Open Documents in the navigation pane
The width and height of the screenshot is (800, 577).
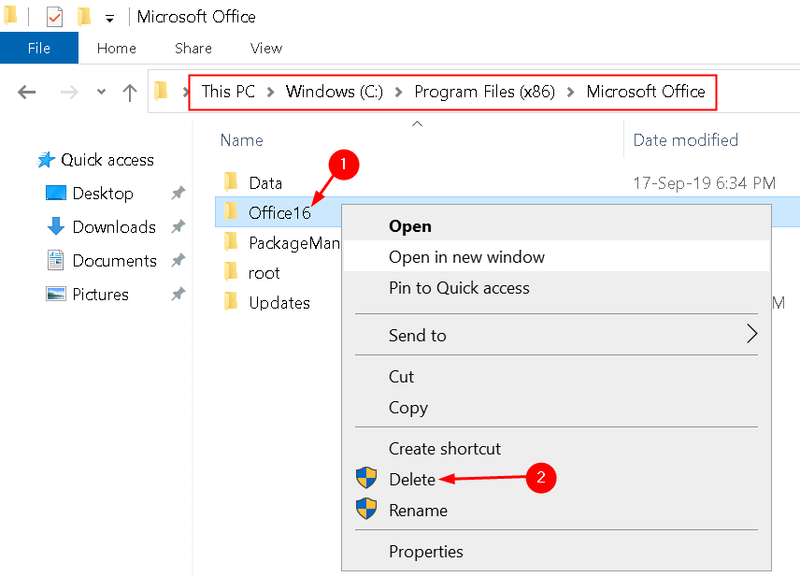[114, 261]
